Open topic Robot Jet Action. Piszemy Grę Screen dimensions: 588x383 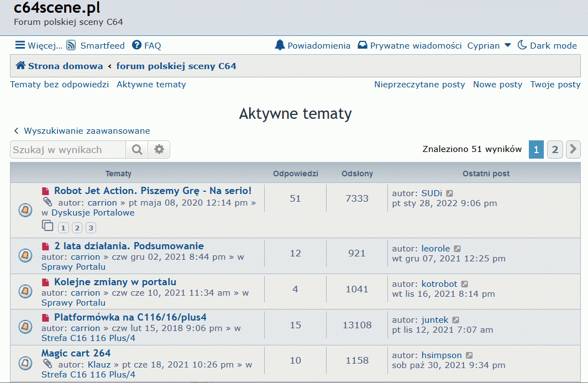153,191
